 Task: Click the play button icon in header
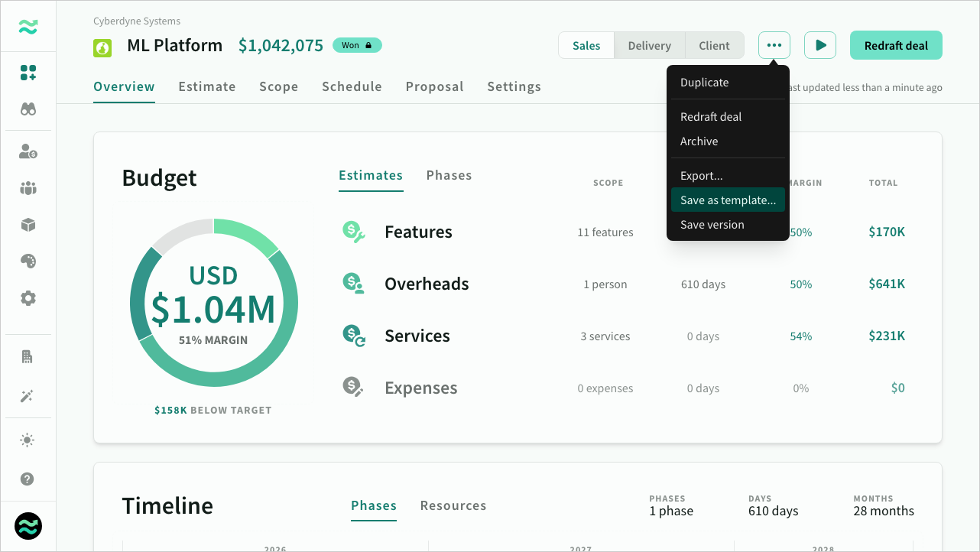[x=820, y=46]
